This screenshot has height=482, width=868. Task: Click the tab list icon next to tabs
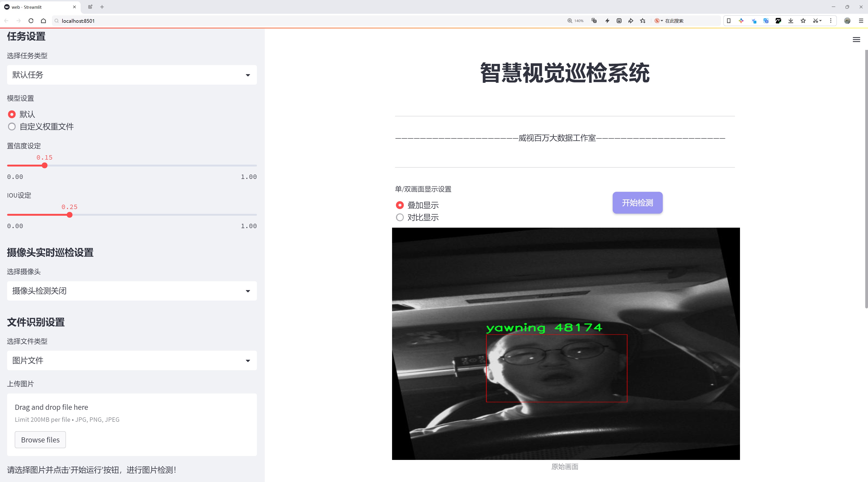tap(90, 7)
